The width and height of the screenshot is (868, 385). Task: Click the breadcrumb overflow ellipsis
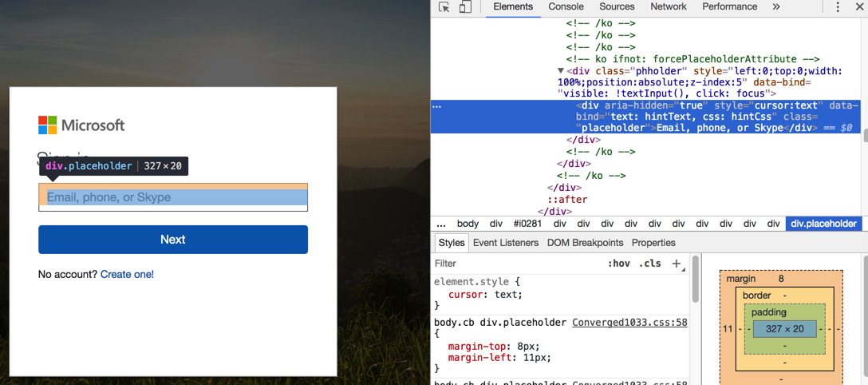coord(441,224)
